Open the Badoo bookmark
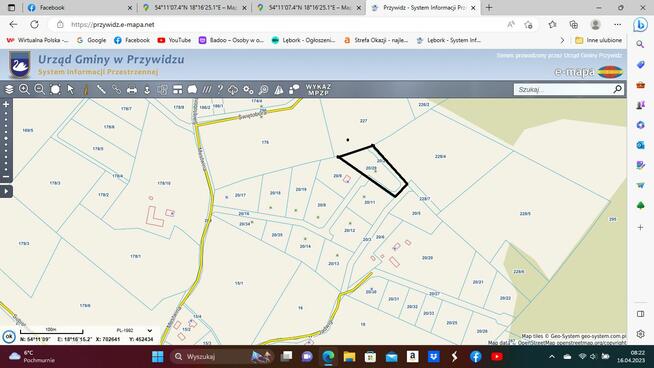 coord(231,40)
